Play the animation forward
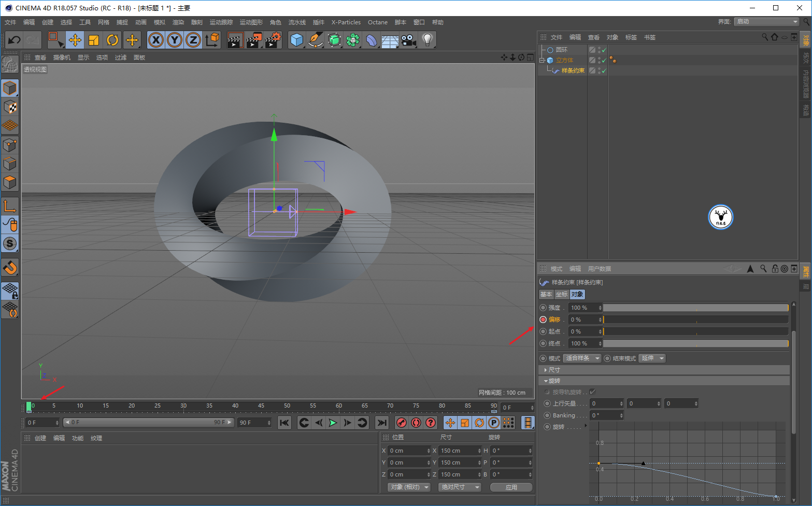 pos(333,423)
